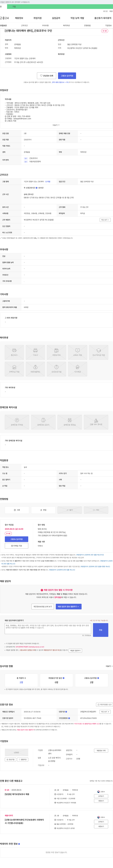Switch to the 복리후생 tab

(66, 26)
